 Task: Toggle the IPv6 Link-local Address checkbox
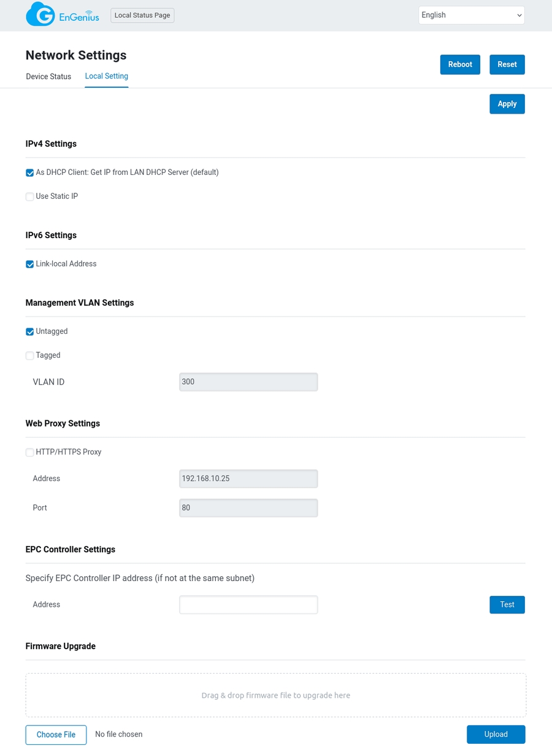[x=30, y=264]
